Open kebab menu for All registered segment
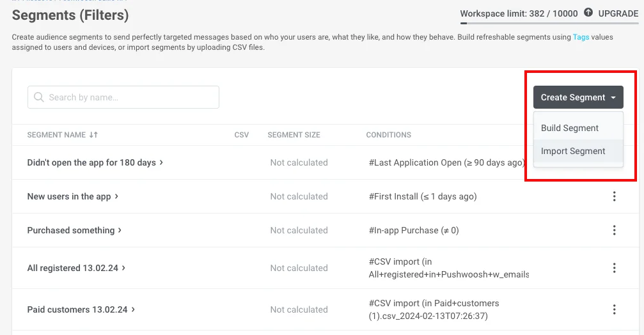Screen dimensions: 644x335 (614, 268)
